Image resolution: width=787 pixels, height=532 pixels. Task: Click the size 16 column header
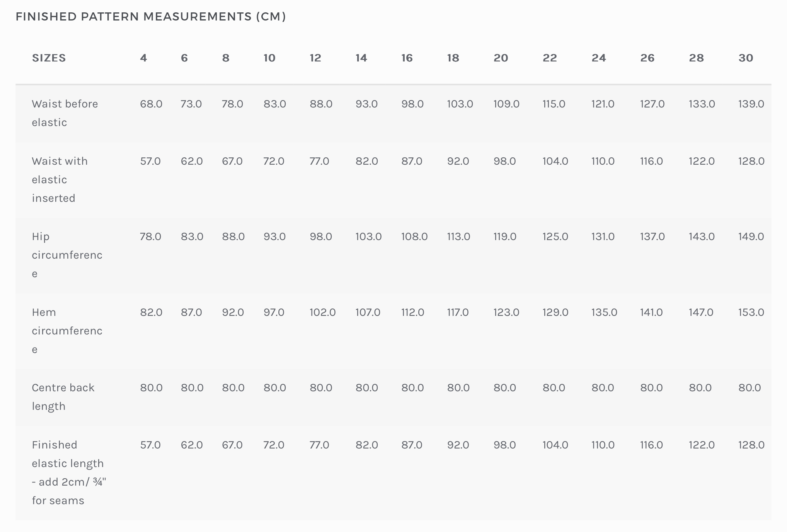pos(407,58)
